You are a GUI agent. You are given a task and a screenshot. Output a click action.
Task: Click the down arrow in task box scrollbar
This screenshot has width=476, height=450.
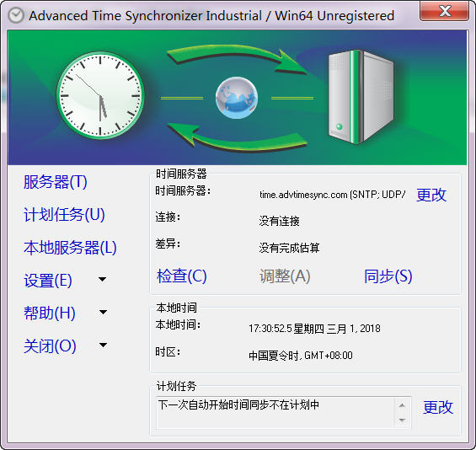(x=402, y=421)
